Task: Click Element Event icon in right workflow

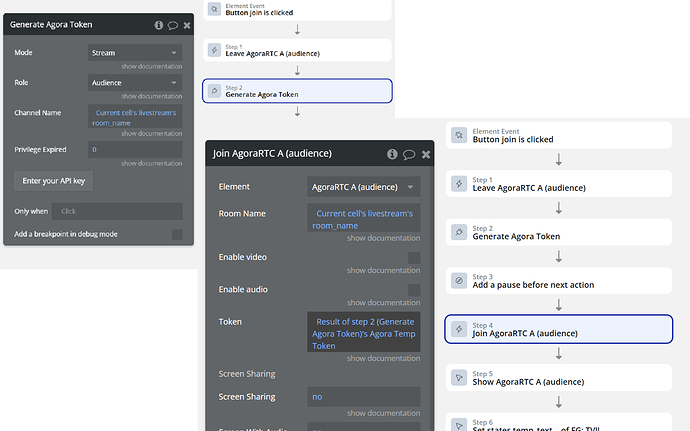Action: (459, 135)
